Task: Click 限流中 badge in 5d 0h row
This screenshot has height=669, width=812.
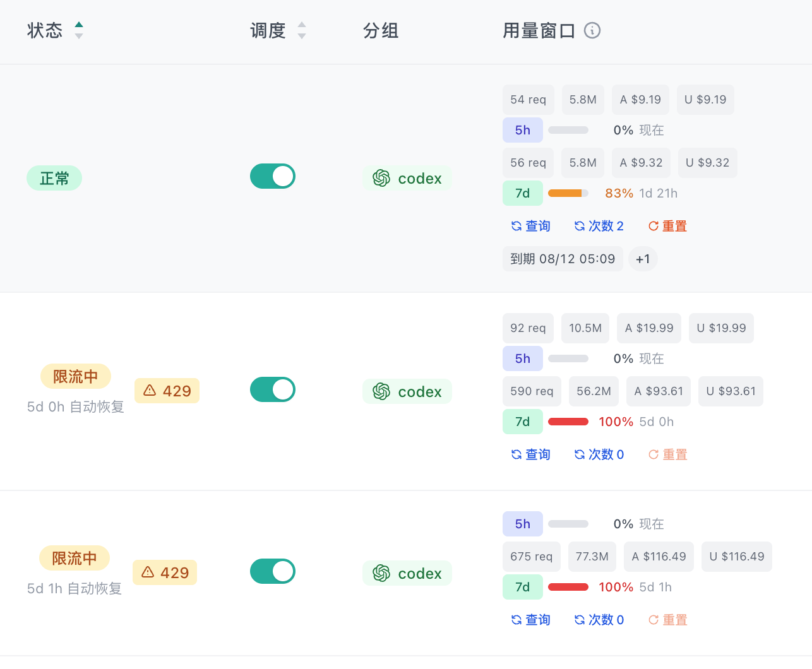Action: (76, 376)
